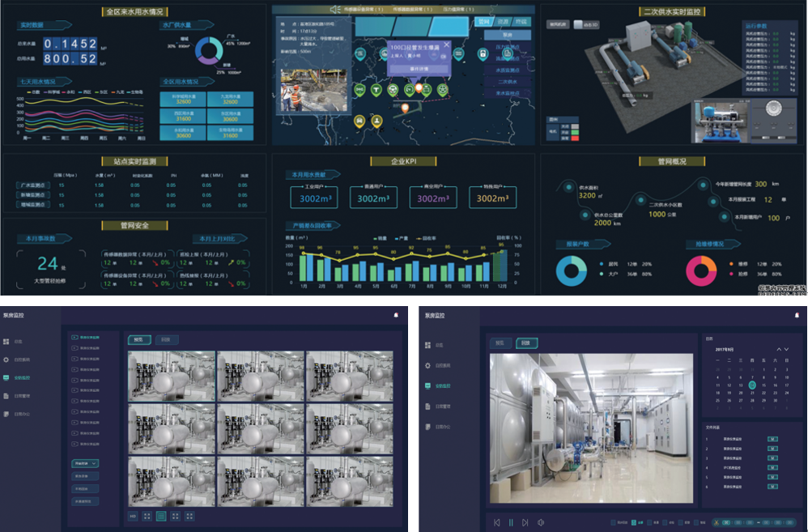The image size is (808, 532).
Task: Click the M button in file list row 6
Action: point(772,487)
